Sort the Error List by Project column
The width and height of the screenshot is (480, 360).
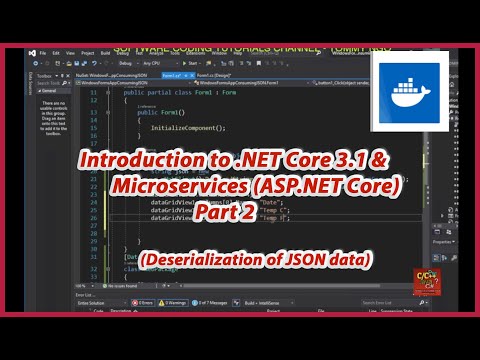[273, 311]
